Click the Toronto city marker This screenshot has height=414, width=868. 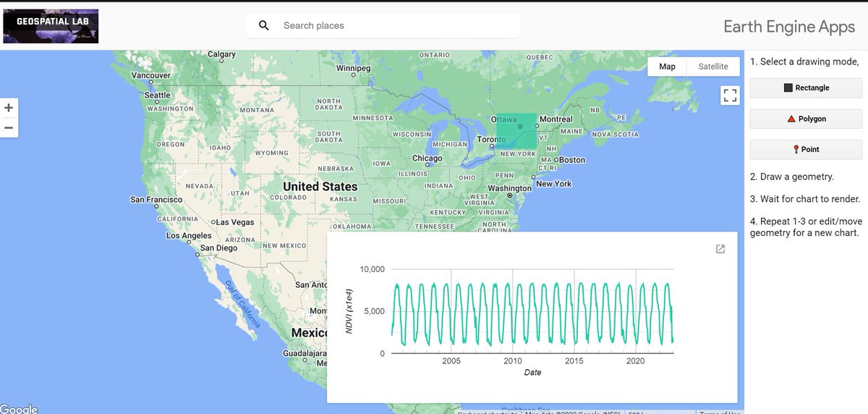(492, 146)
